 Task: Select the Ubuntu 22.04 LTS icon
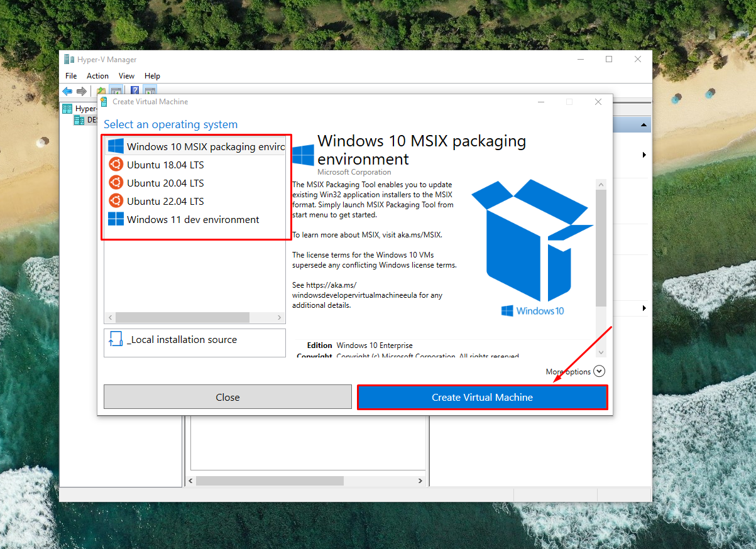tap(116, 201)
